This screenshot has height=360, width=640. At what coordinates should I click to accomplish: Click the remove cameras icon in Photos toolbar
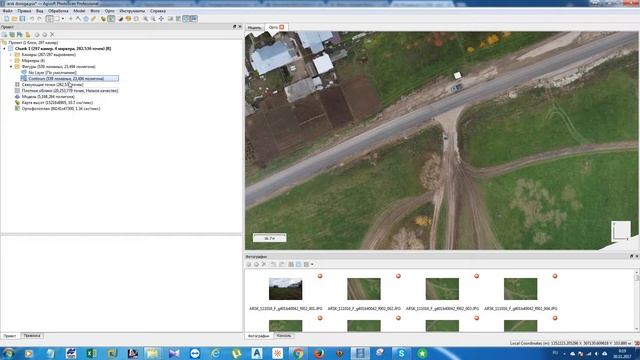(264, 264)
